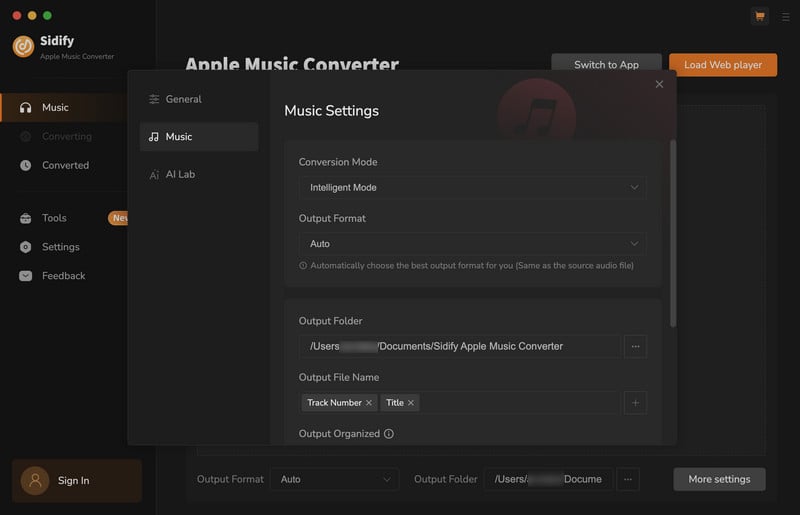This screenshot has width=800, height=515.
Task: Remove the Title tag
Action: point(411,403)
